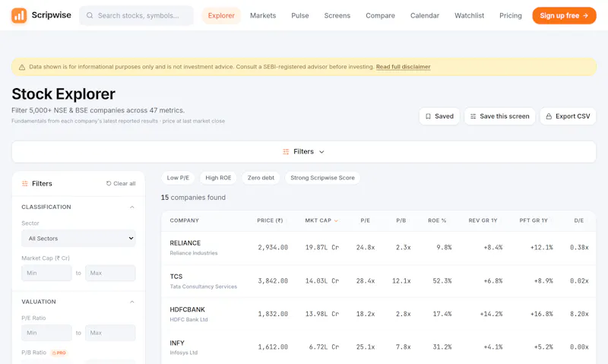The height and width of the screenshot is (364, 608).
Task: Click TCS market cap 14.03L Cr
Action: [321, 280]
